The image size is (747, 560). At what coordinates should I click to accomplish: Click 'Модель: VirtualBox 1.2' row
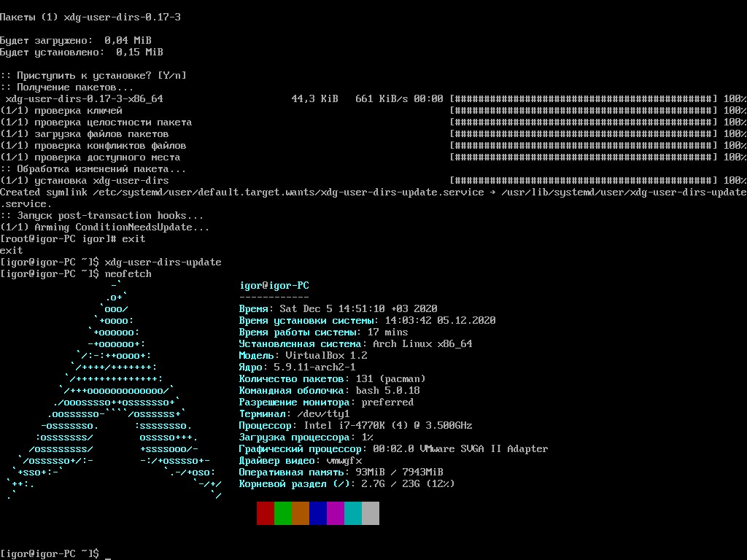pos(303,355)
